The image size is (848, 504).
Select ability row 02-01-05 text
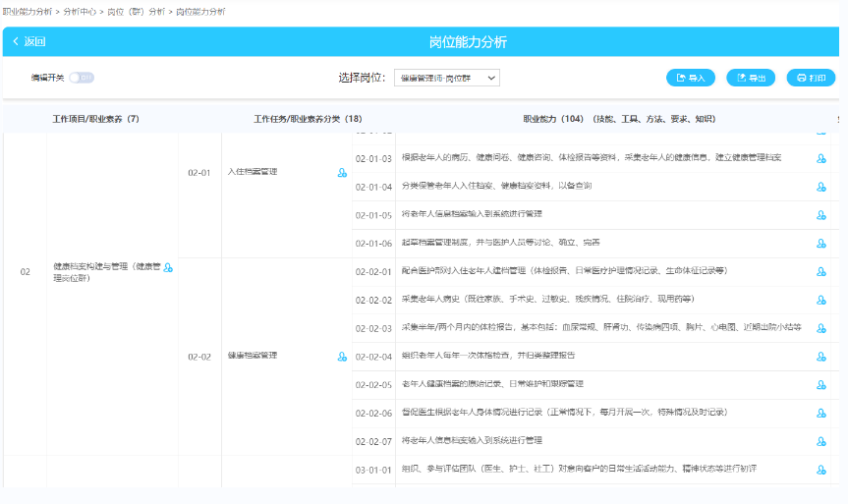[x=472, y=213]
